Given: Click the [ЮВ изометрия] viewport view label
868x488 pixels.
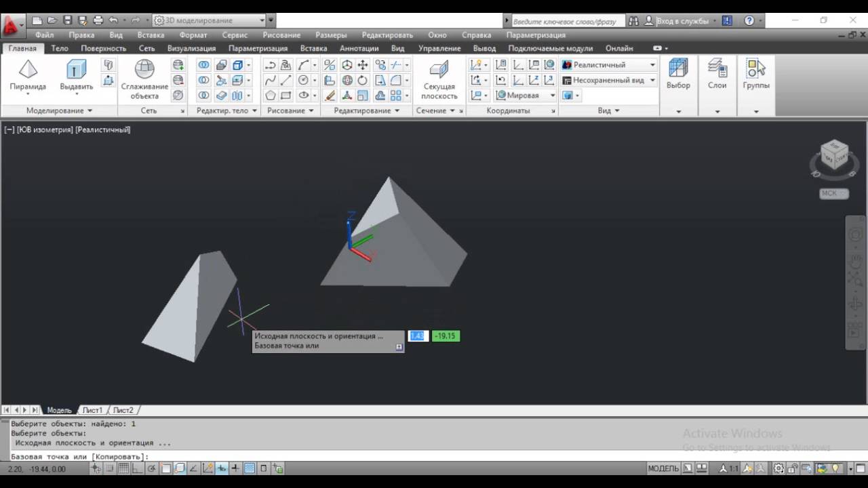Looking at the screenshot, I should tap(45, 129).
